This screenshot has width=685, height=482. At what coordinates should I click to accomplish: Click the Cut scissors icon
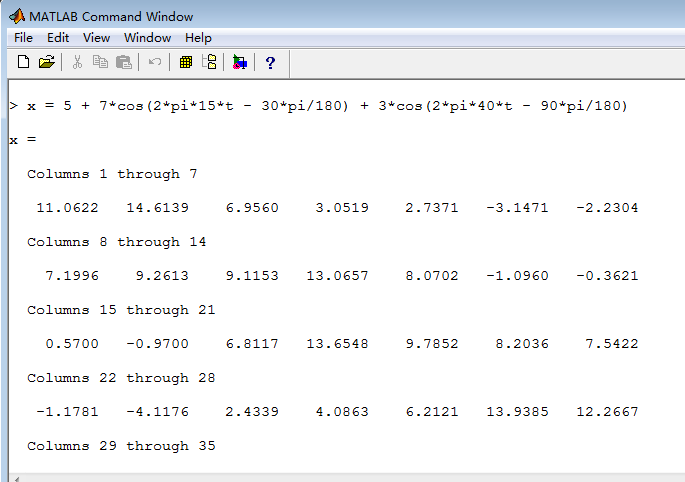77,62
